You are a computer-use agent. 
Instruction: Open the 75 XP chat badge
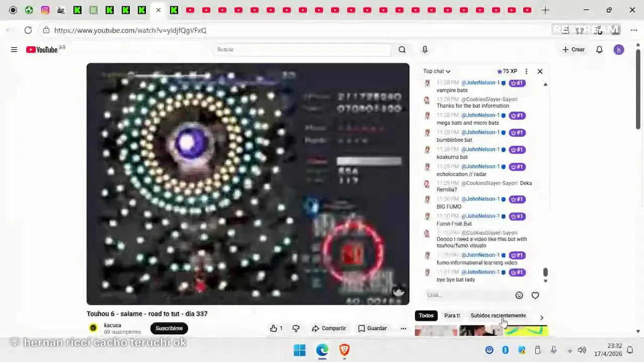click(507, 71)
